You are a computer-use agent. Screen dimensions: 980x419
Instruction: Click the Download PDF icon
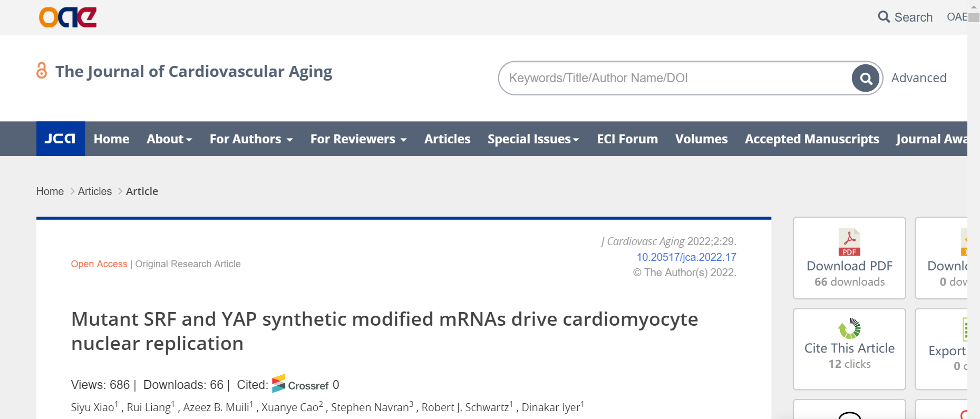coord(849,242)
